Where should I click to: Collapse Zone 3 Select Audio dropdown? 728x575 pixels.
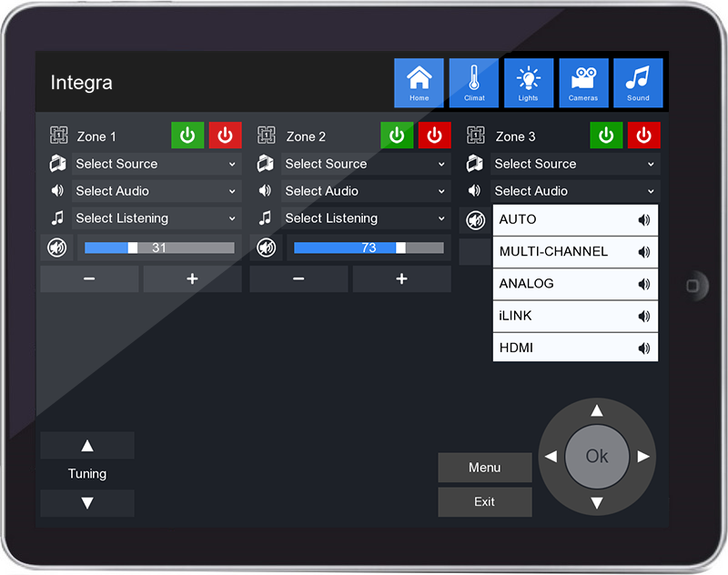pos(574,191)
